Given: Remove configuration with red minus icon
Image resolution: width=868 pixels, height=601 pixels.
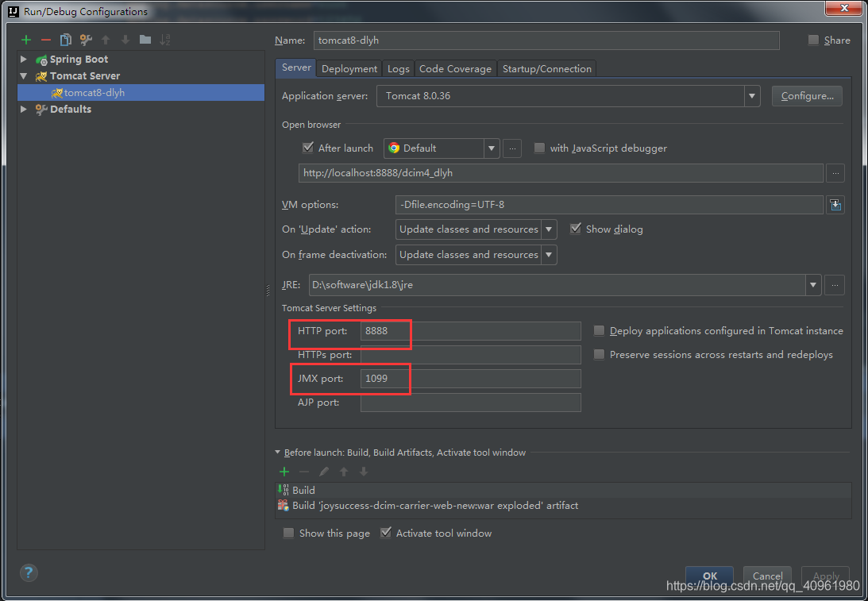Looking at the screenshot, I should pyautogui.click(x=46, y=40).
